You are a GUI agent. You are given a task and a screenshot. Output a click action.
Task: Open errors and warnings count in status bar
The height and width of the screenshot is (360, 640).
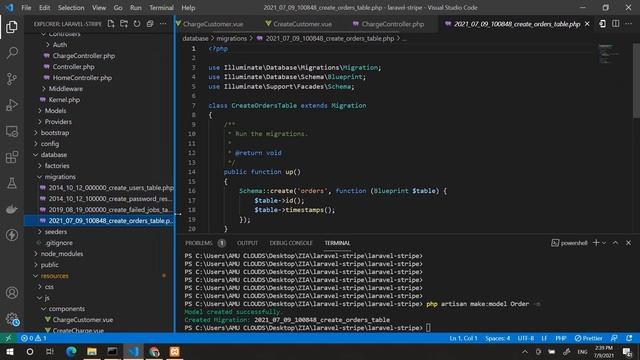(33, 338)
